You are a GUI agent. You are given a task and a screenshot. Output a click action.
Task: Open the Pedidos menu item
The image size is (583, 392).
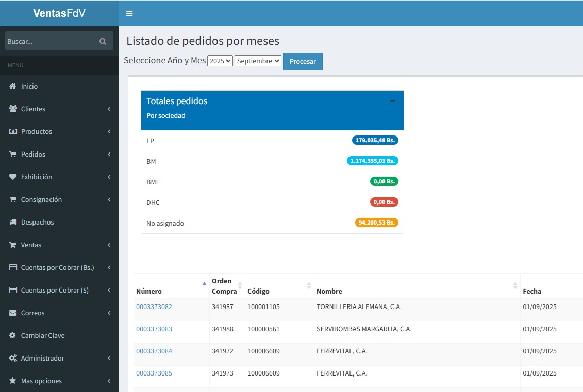[59, 154]
